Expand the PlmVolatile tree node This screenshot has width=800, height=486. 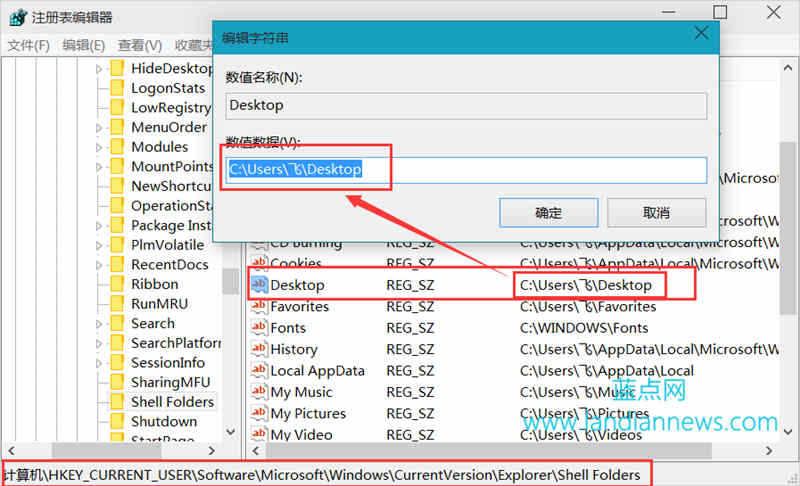(x=99, y=245)
